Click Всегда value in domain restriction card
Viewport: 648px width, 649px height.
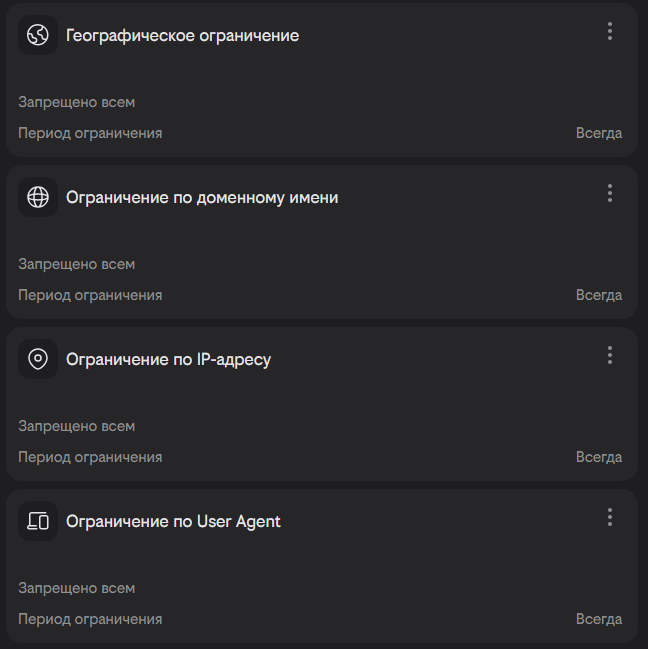click(x=598, y=295)
